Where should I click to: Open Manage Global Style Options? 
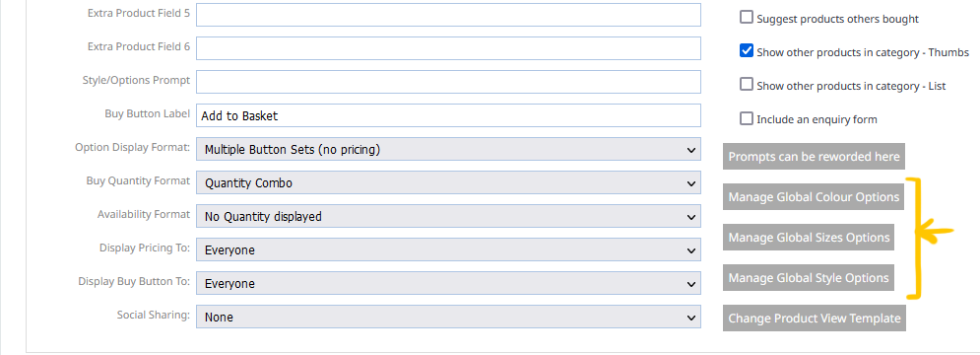(x=808, y=277)
